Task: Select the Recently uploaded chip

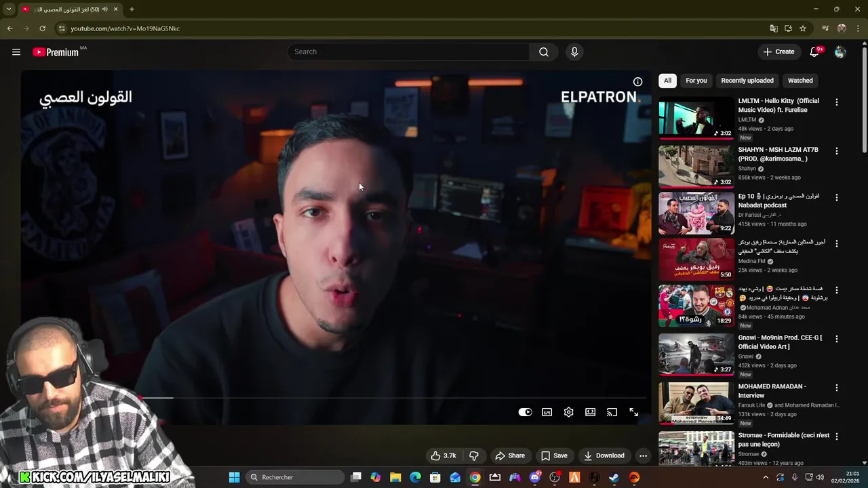Action: pyautogui.click(x=747, y=81)
